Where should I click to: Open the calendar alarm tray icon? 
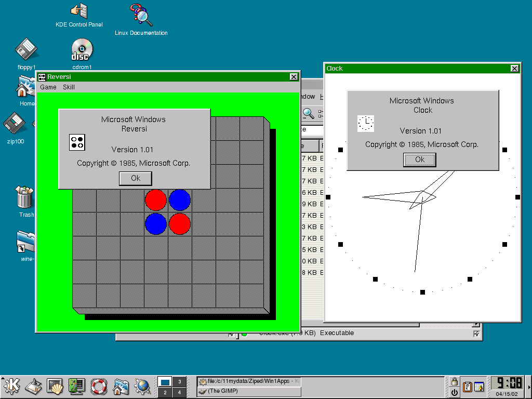tap(479, 387)
